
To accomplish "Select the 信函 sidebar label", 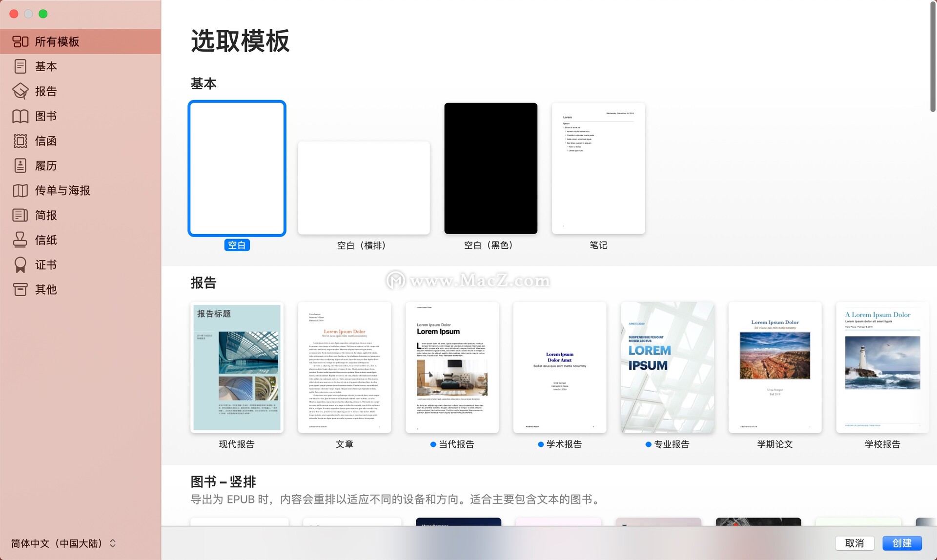I will click(x=46, y=141).
